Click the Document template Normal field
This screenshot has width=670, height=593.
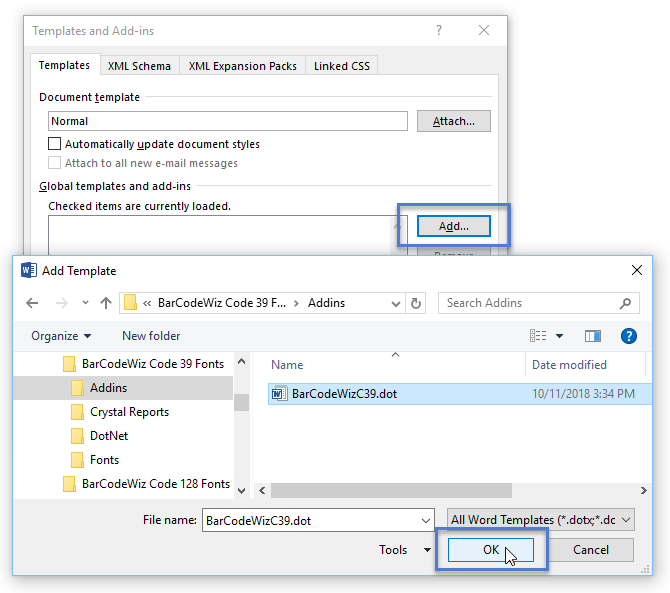pyautogui.click(x=228, y=121)
